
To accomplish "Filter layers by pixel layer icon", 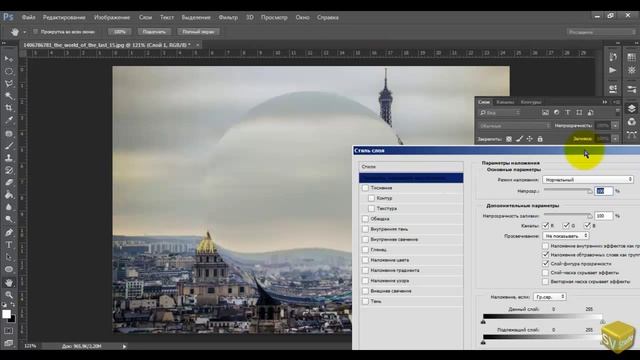I will click(x=545, y=113).
